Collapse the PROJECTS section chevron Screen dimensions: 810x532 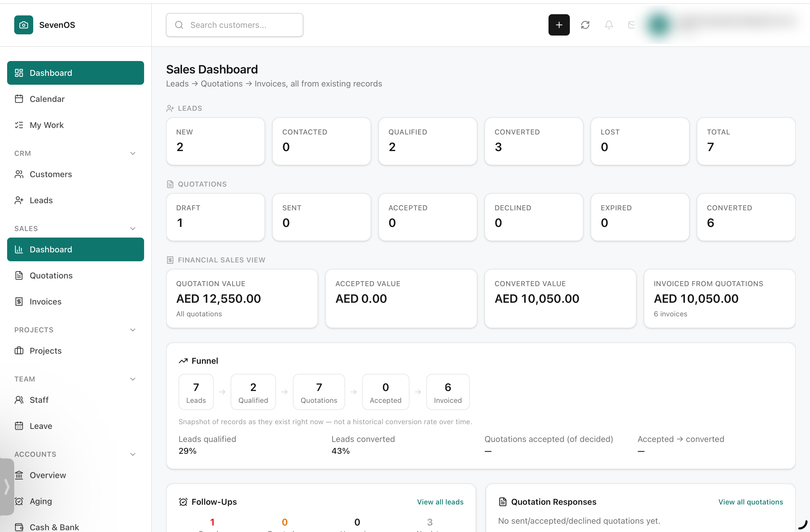point(133,330)
